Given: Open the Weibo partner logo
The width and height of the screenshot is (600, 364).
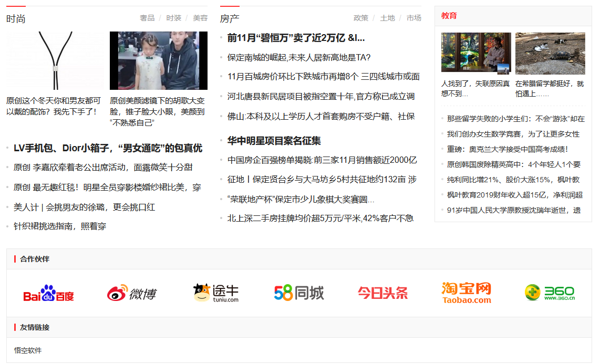Looking at the screenshot, I should point(131,293).
